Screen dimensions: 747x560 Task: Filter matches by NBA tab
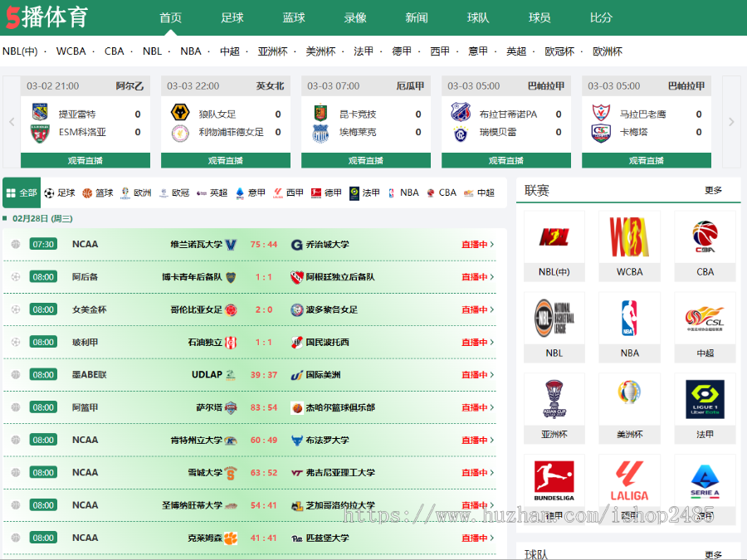coord(403,192)
